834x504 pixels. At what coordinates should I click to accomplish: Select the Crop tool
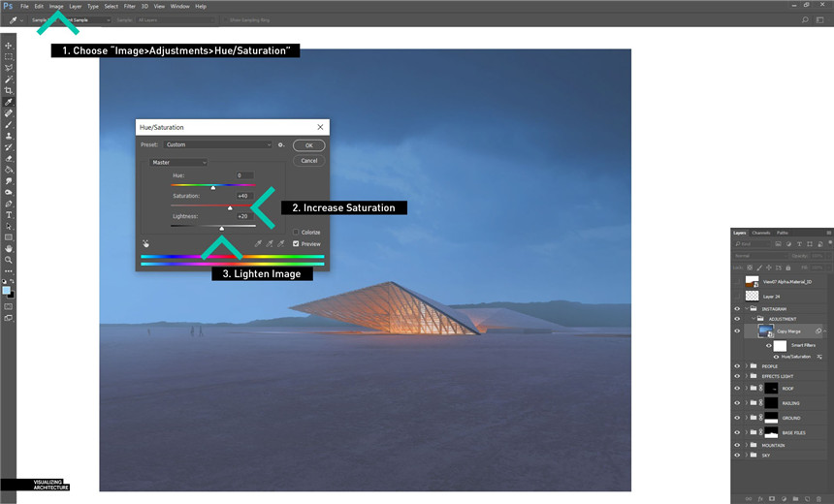pyautogui.click(x=9, y=90)
